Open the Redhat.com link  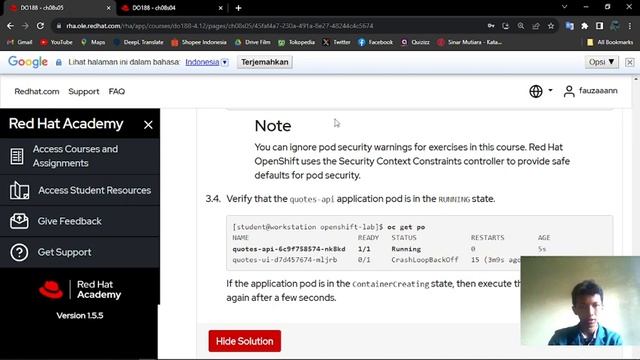pos(37,91)
